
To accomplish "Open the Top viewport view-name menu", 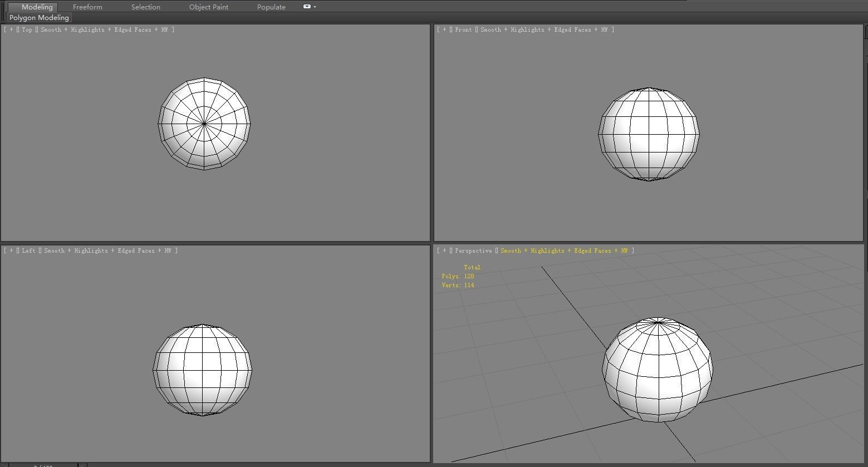I will point(27,30).
